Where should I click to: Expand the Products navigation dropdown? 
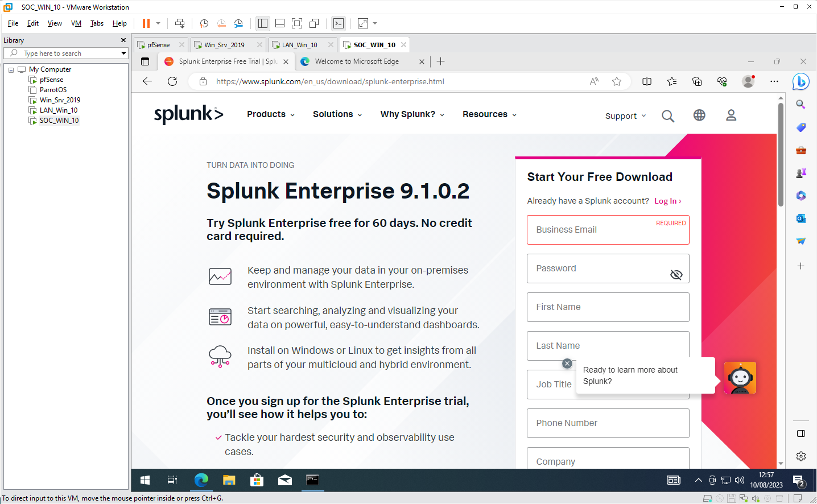[x=271, y=114]
